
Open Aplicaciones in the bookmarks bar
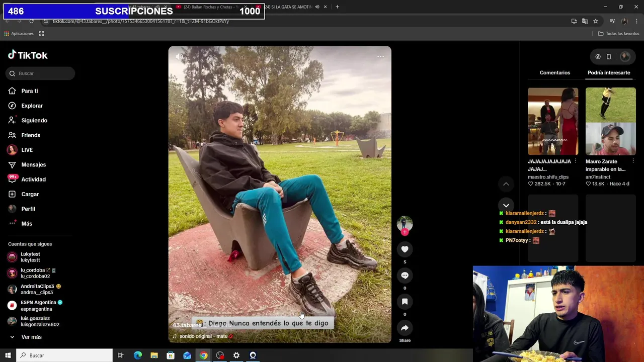(19, 34)
